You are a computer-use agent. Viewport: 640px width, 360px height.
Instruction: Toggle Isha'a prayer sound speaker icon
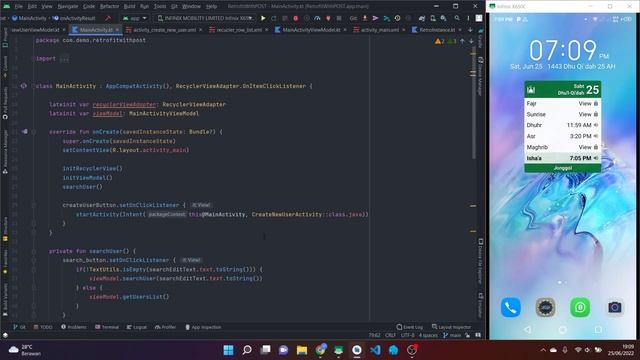pyautogui.click(x=596, y=158)
